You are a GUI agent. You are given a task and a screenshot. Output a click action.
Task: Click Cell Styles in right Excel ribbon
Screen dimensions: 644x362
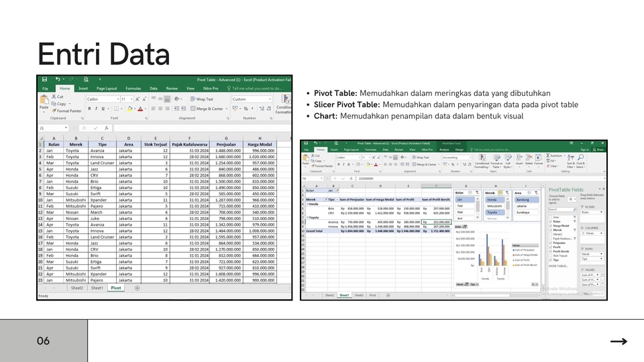[x=508, y=162]
